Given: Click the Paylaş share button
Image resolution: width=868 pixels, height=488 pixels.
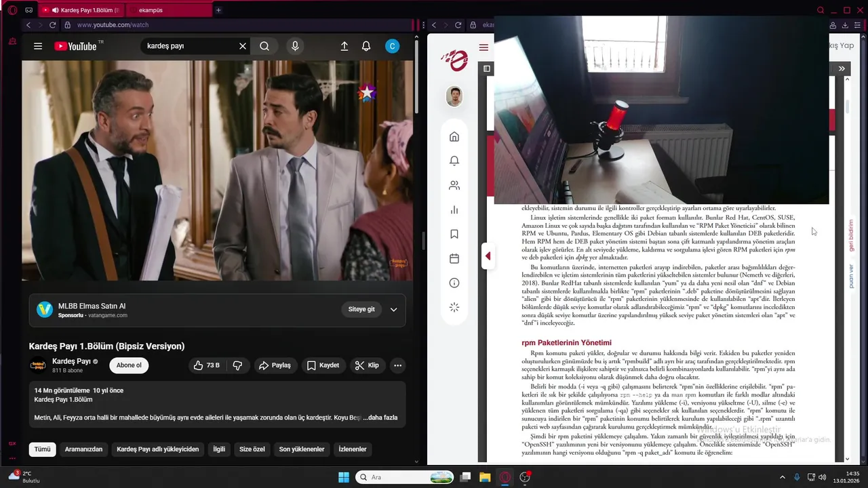Looking at the screenshot, I should (275, 365).
